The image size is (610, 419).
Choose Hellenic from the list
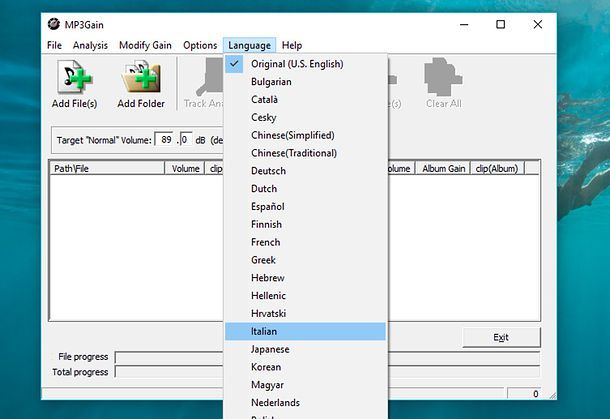point(305,296)
